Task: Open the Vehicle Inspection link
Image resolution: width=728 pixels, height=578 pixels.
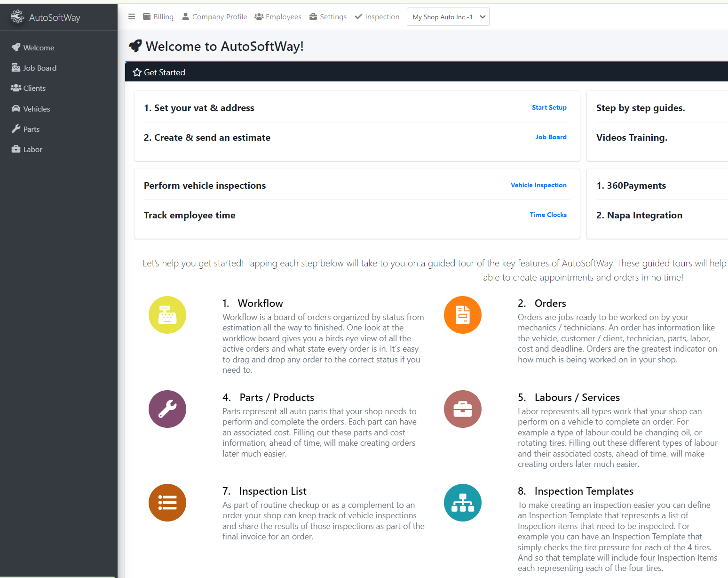Action: [538, 185]
